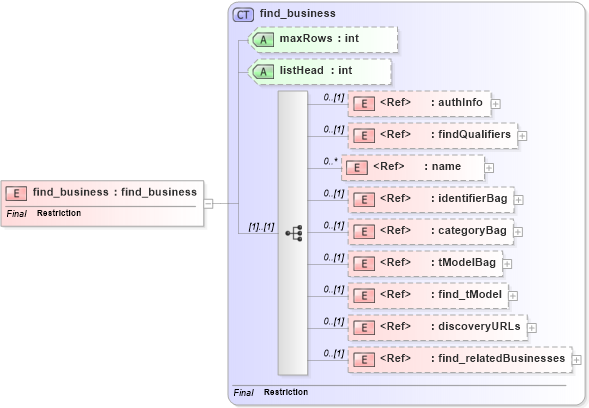Click the find_business complex type title

pyautogui.click(x=298, y=14)
